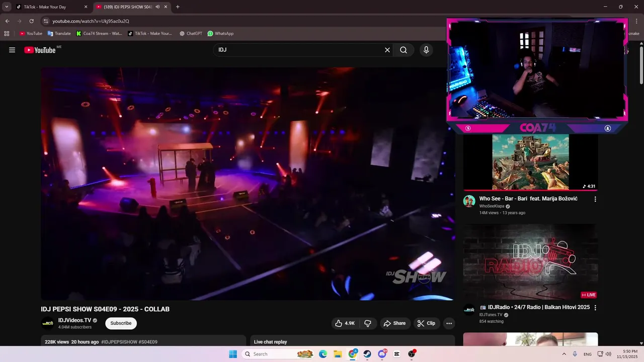Viewport: 644px width, 362px height.
Task: Open a new browser tab
Action: 178,7
